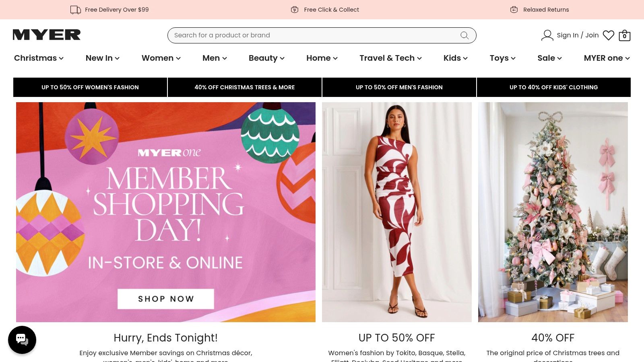This screenshot has height=362, width=644.
Task: Click the Sign In profile icon
Action: [547, 35]
